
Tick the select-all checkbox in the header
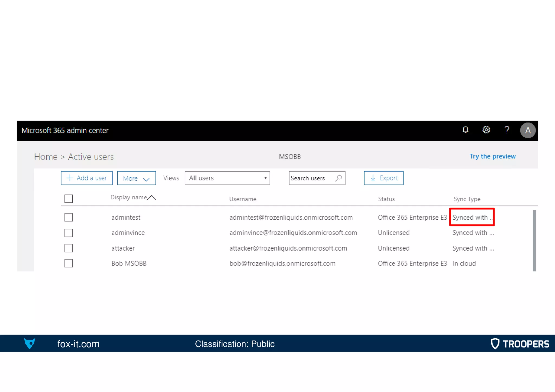[x=69, y=199]
